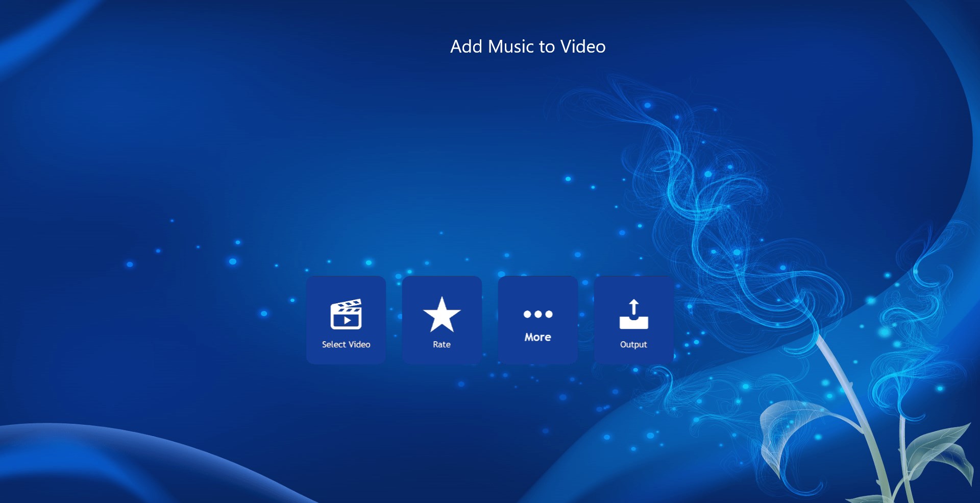Open the Output upload tile
This screenshot has height=503, width=980.
coord(634,320)
